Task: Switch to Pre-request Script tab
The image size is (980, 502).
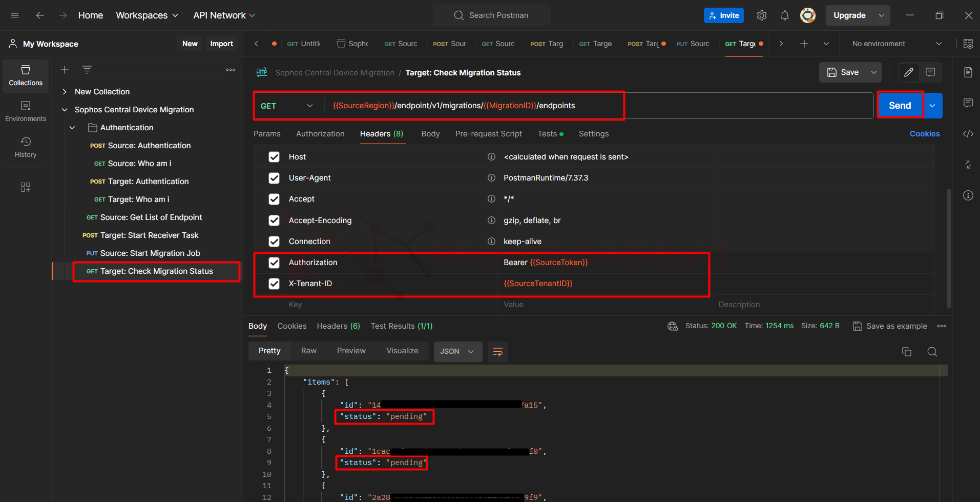Action: (x=489, y=134)
